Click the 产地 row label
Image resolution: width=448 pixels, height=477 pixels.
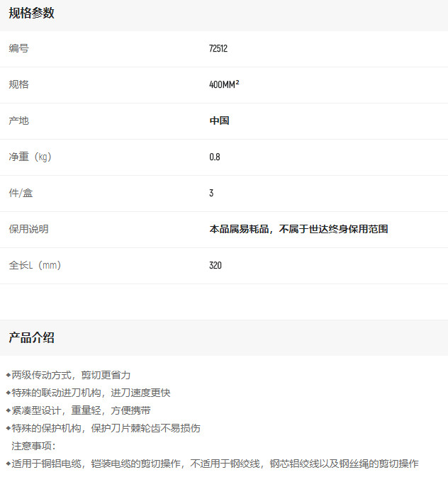[x=18, y=120]
